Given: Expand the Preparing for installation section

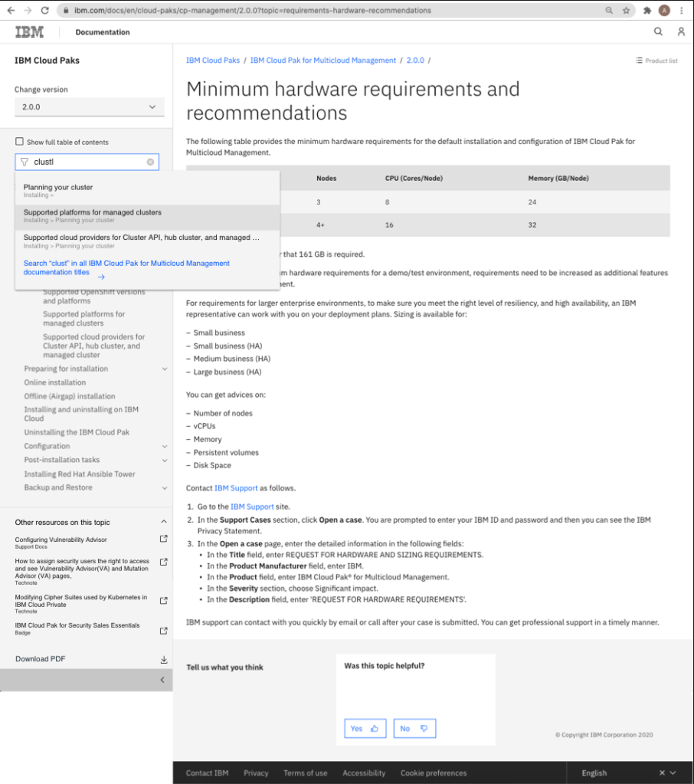Looking at the screenshot, I should pyautogui.click(x=165, y=369).
